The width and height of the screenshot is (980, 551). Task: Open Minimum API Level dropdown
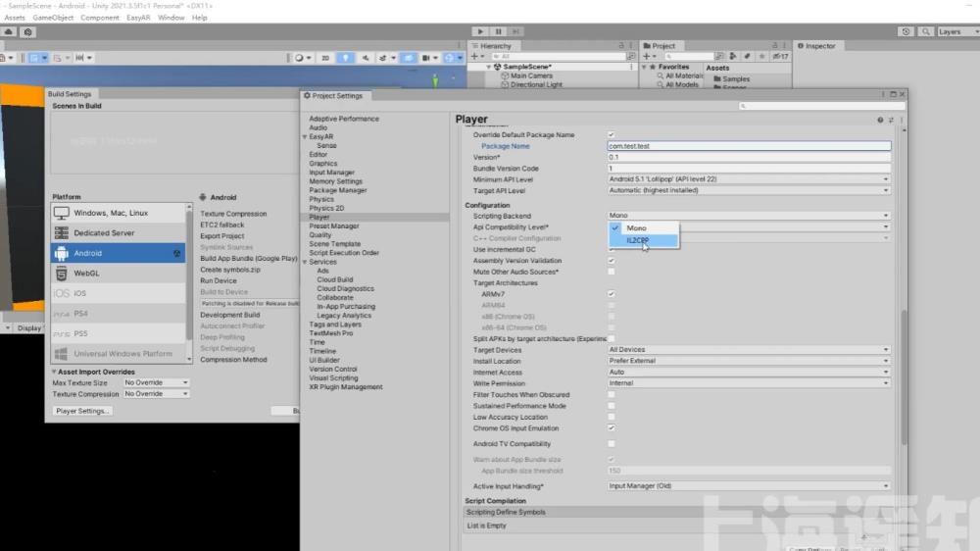pos(749,179)
